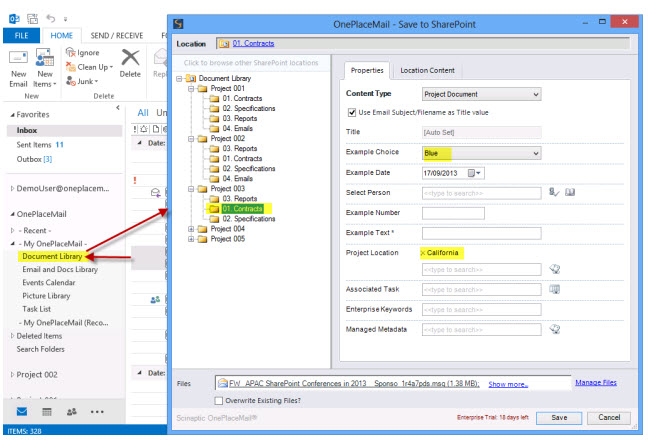Image resolution: width=658 pixels, height=440 pixels.
Task: Click the check names icon beside Select Person
Action: coord(554,192)
